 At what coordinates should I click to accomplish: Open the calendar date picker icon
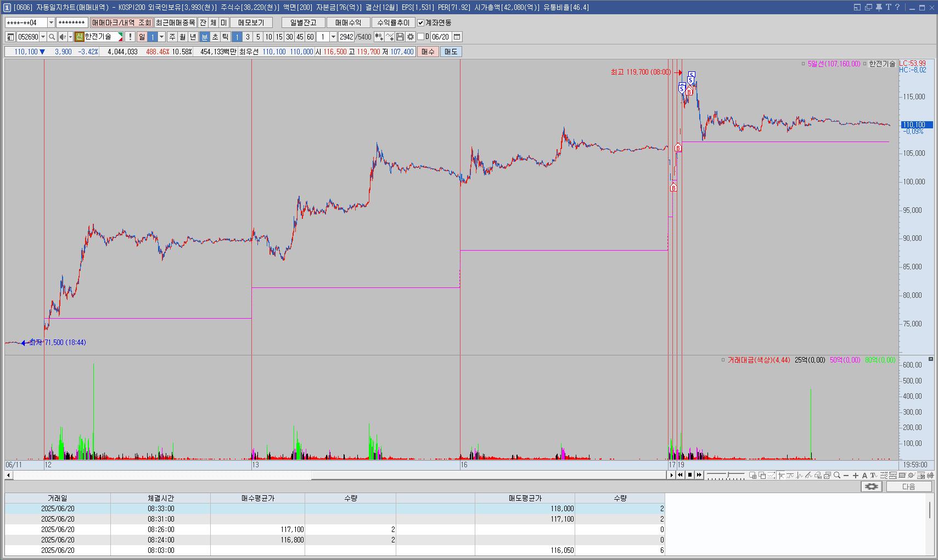point(457,37)
